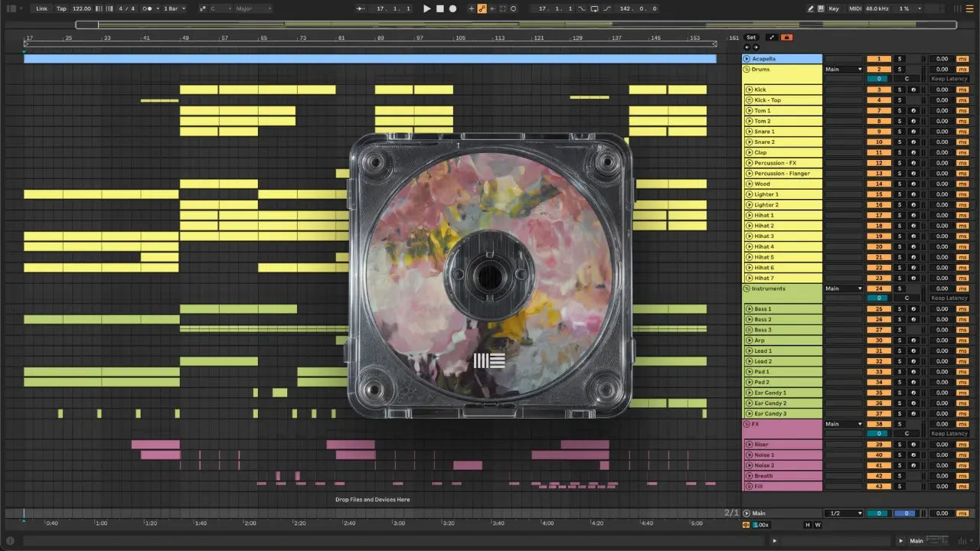Toggle the arrangement Loop switch
This screenshot has height=551, width=980.
(594, 8)
